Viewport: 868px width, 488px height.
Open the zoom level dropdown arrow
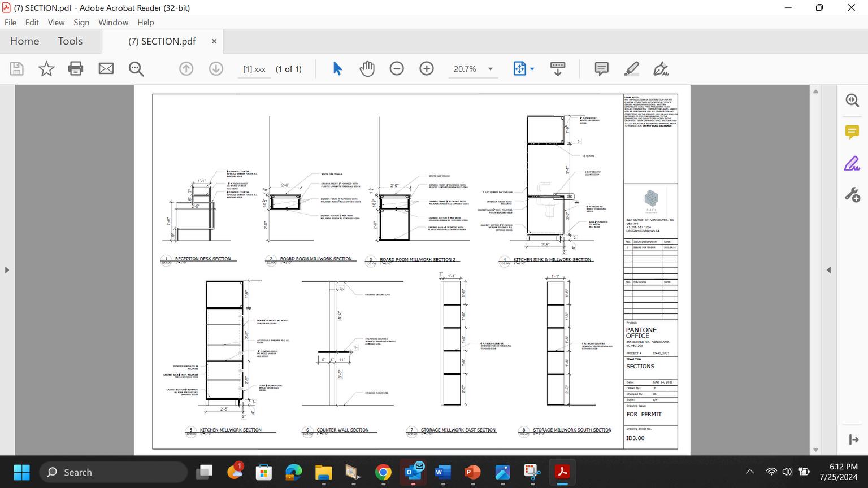(x=490, y=69)
